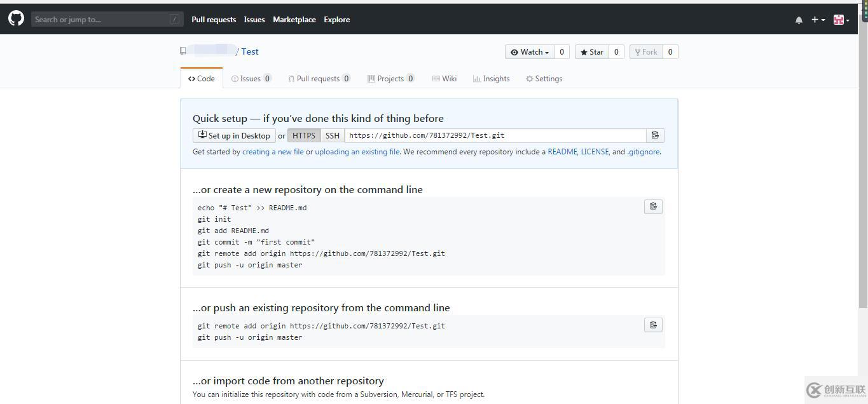Open forks count next to Fork
868x404 pixels.
pyautogui.click(x=670, y=52)
